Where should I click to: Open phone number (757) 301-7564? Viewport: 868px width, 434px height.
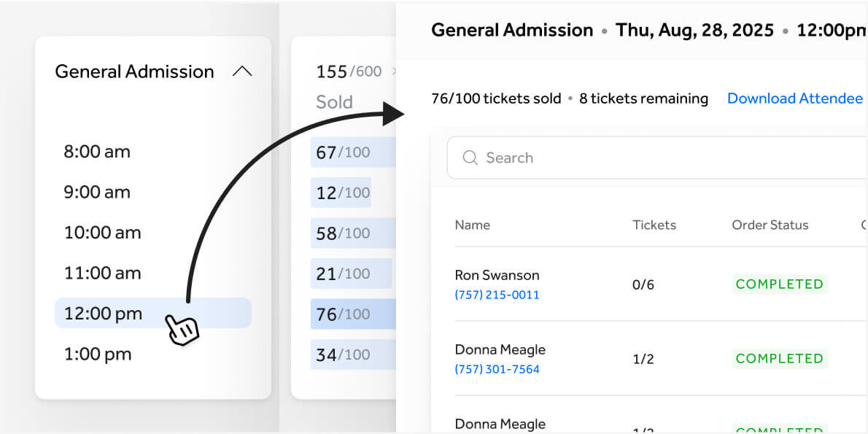point(497,369)
